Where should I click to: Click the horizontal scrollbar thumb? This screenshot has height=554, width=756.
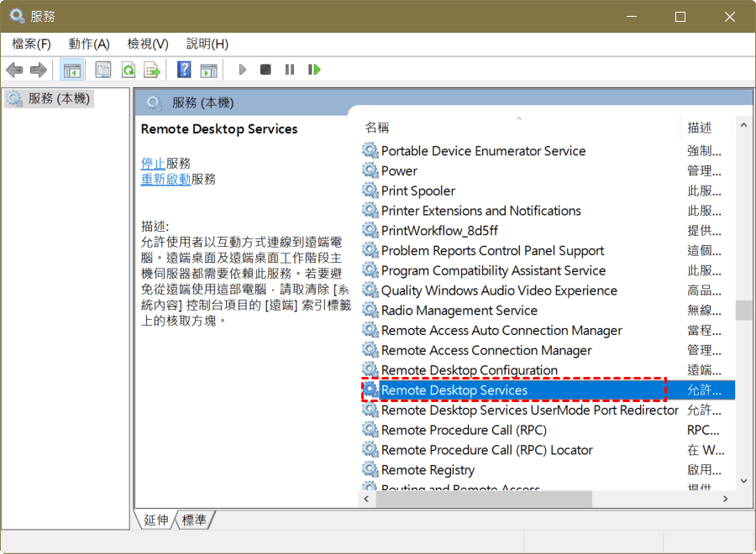pyautogui.click(x=484, y=499)
